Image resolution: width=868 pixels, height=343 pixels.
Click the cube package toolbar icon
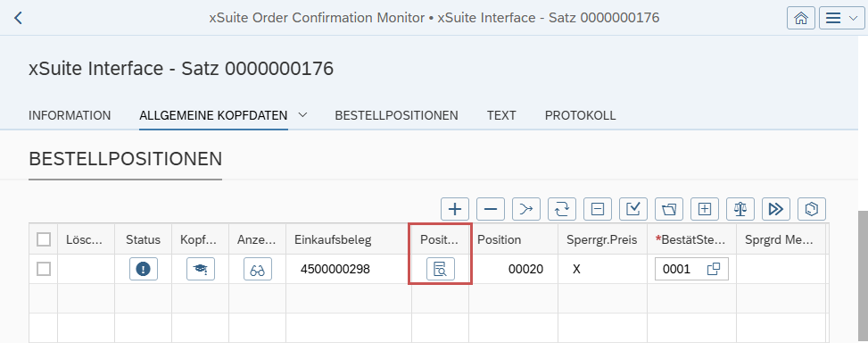[812, 209]
